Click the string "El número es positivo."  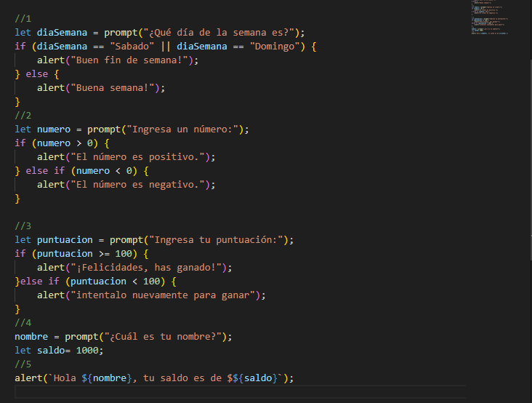coord(138,157)
